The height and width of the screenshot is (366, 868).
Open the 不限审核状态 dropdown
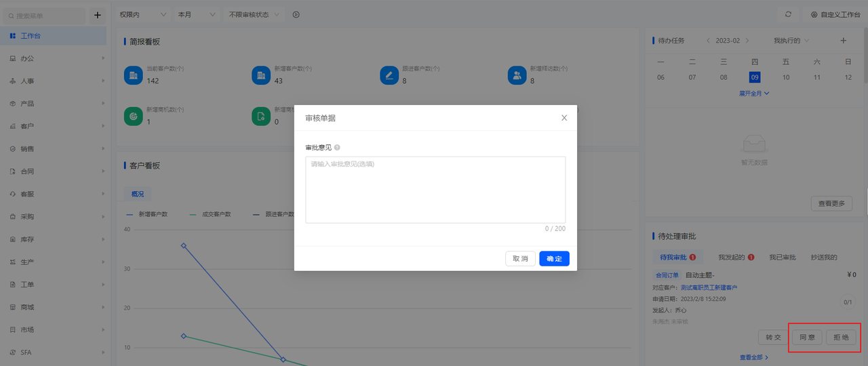(x=254, y=14)
